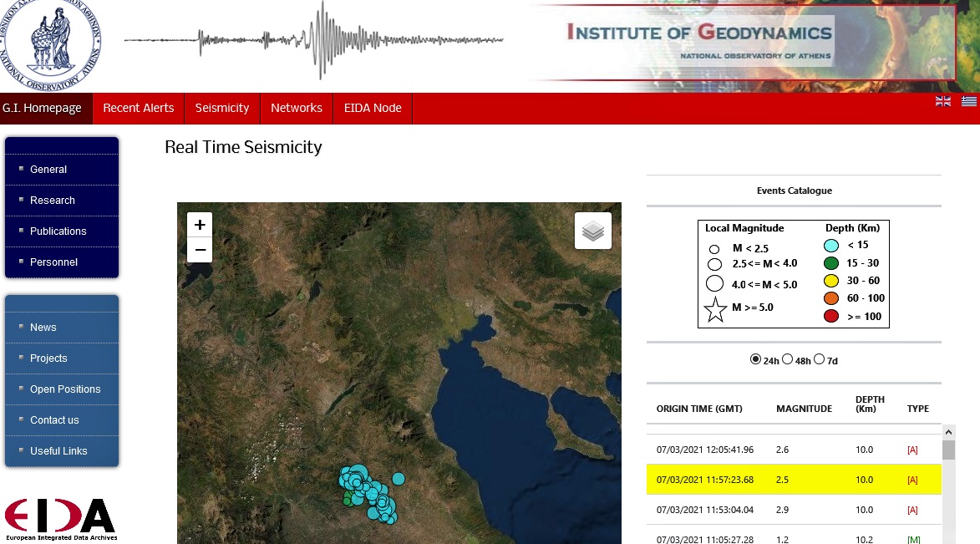
Task: Click the EIDA data archives logo
Action: coord(59,518)
